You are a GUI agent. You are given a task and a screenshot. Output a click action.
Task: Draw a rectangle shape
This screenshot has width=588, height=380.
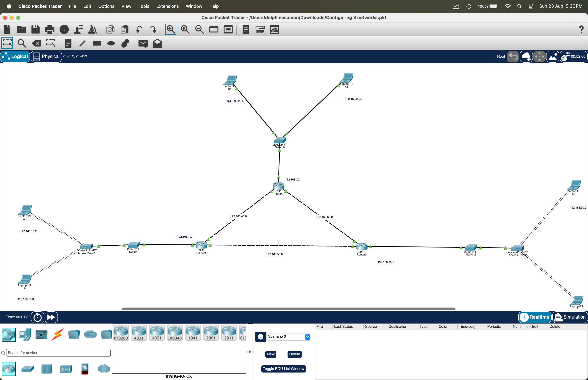[97, 43]
